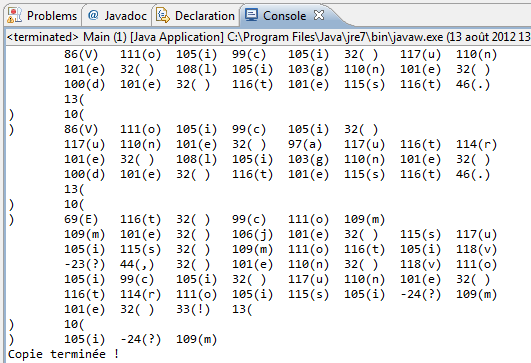Click the Declaration tab document icon
Screen dimensions: 531x363
coord(163,16)
